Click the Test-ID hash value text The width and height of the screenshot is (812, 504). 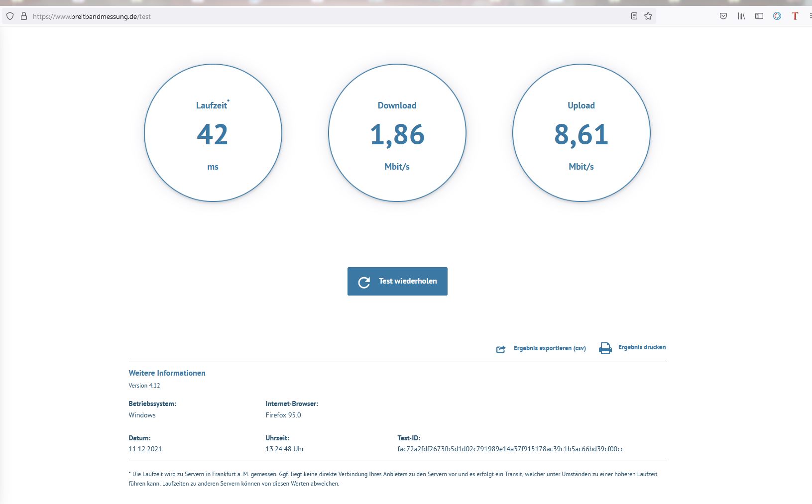click(510, 449)
